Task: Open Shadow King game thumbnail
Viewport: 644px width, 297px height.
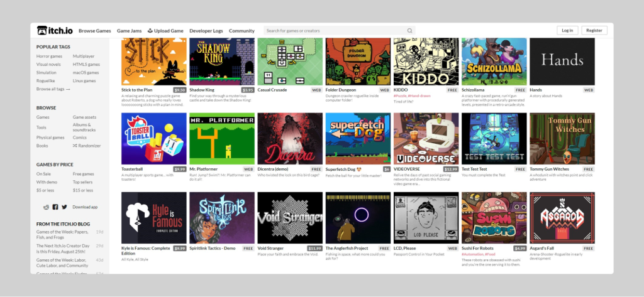Action: tap(222, 62)
